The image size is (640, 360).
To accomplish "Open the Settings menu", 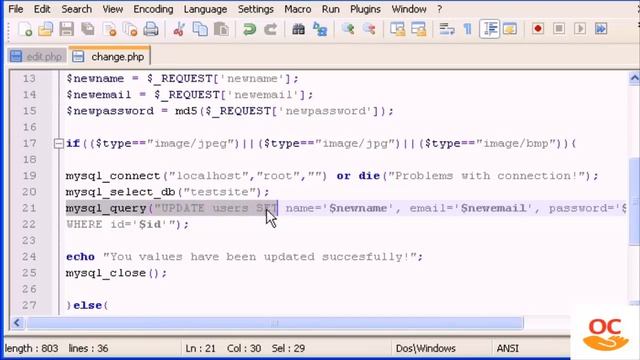I will point(256,9).
